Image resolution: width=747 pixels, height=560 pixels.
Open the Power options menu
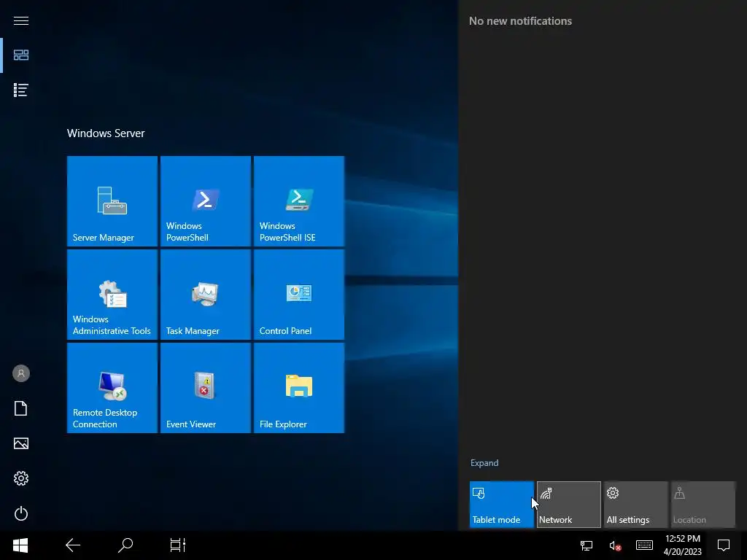pyautogui.click(x=21, y=513)
